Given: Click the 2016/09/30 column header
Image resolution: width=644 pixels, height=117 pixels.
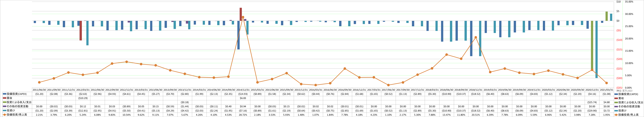Looking at the screenshot, I should click(x=345, y=90).
